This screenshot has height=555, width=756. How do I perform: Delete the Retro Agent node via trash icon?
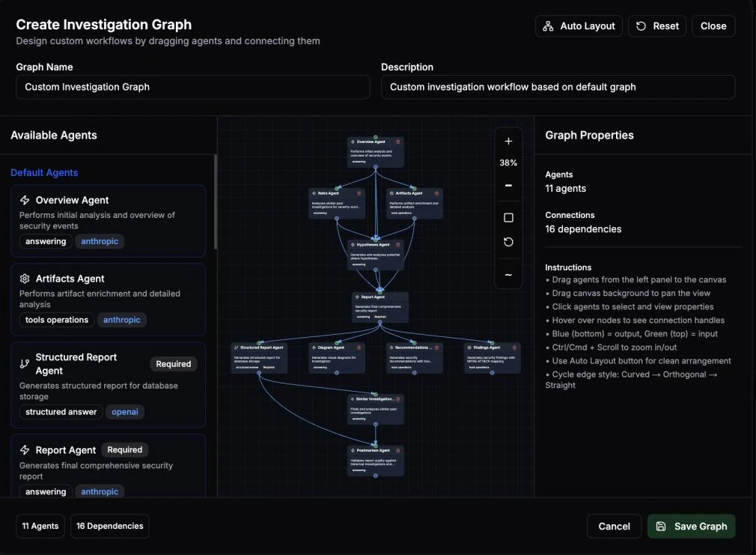(x=359, y=193)
